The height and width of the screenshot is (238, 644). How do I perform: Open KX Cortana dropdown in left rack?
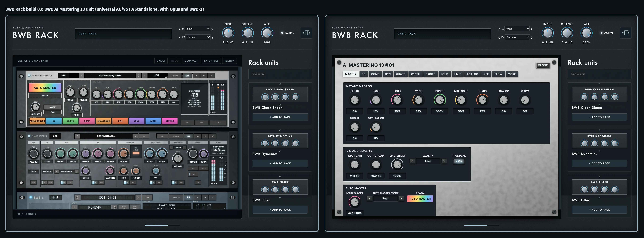pyautogui.click(x=198, y=37)
